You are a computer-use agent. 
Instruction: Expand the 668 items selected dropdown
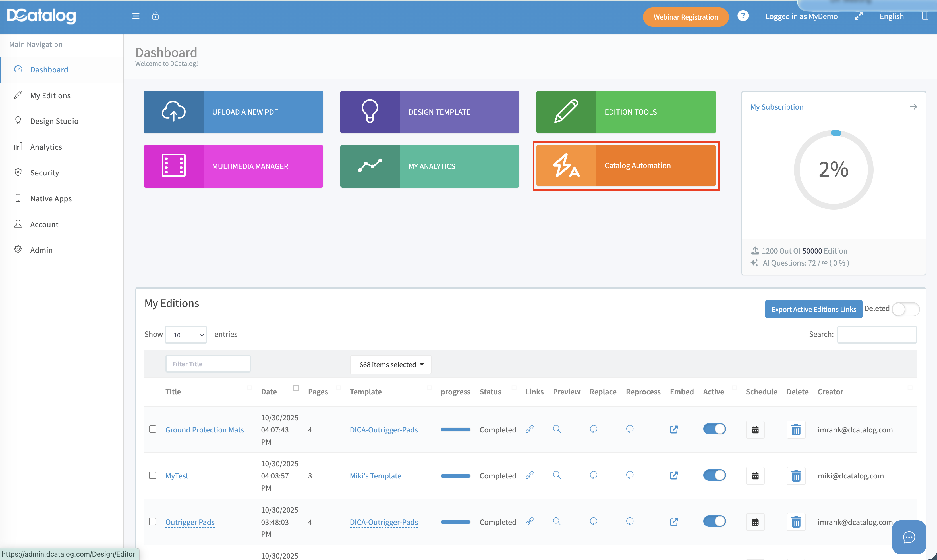click(x=391, y=365)
